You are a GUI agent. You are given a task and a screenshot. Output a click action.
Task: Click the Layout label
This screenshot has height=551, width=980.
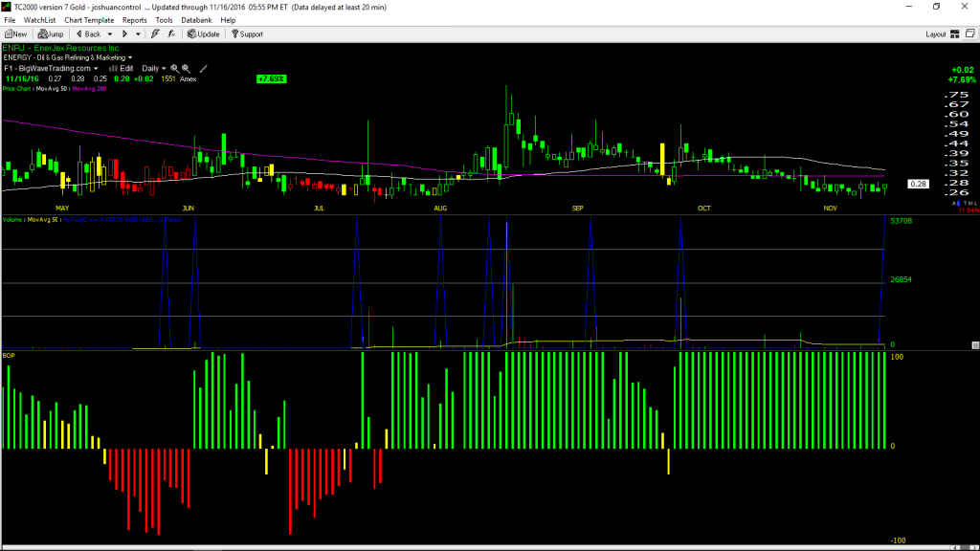tap(936, 34)
